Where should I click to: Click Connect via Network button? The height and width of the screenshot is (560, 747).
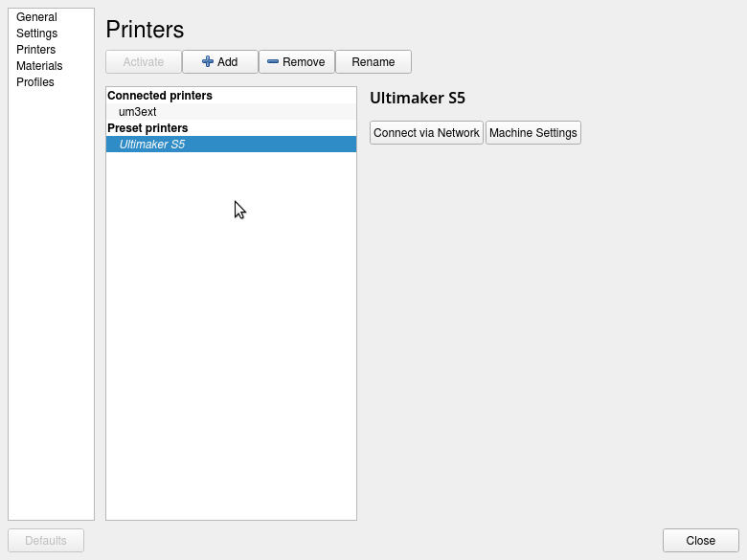pos(426,132)
